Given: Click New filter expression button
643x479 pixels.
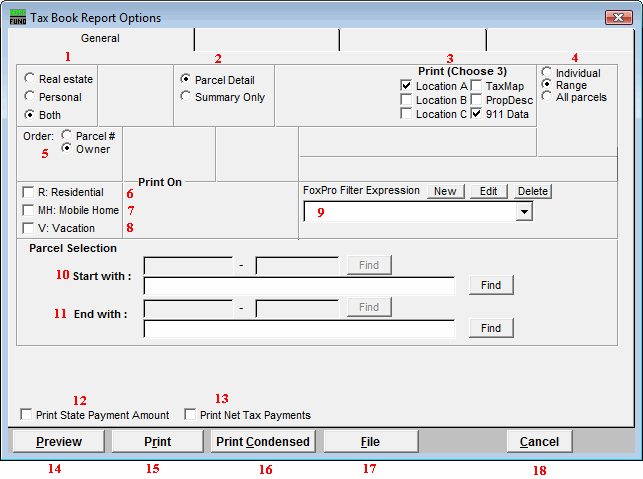Looking at the screenshot, I should [444, 191].
